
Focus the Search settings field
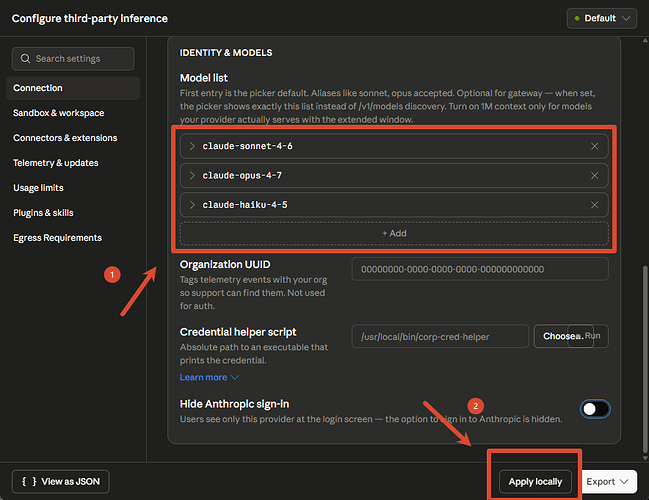[x=73, y=59]
